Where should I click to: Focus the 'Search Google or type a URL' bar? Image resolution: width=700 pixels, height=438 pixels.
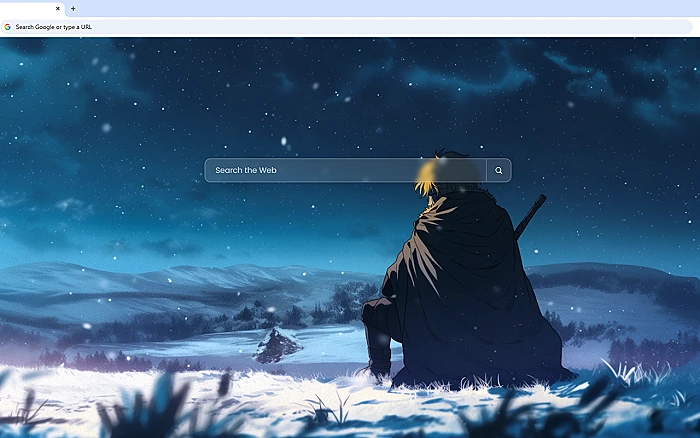(x=346, y=27)
